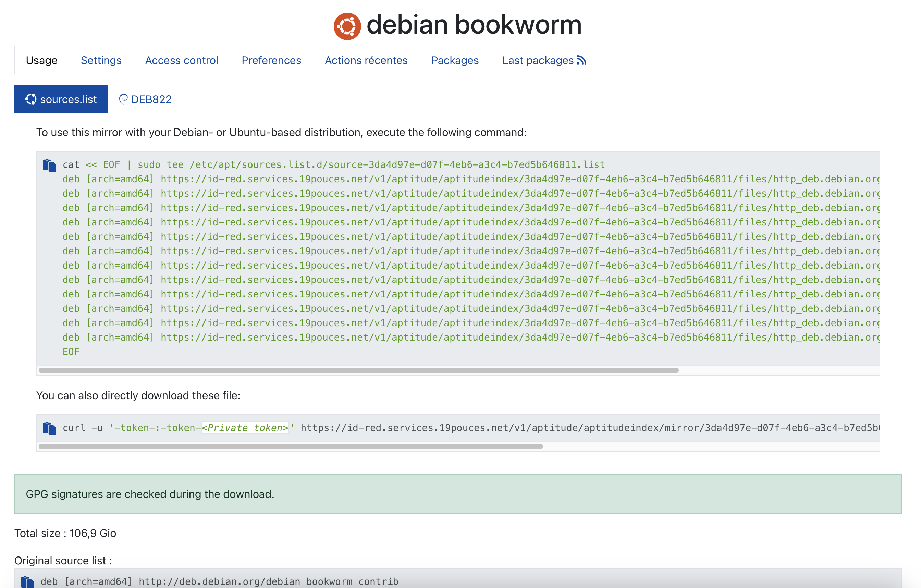Open the Settings tab

101,60
